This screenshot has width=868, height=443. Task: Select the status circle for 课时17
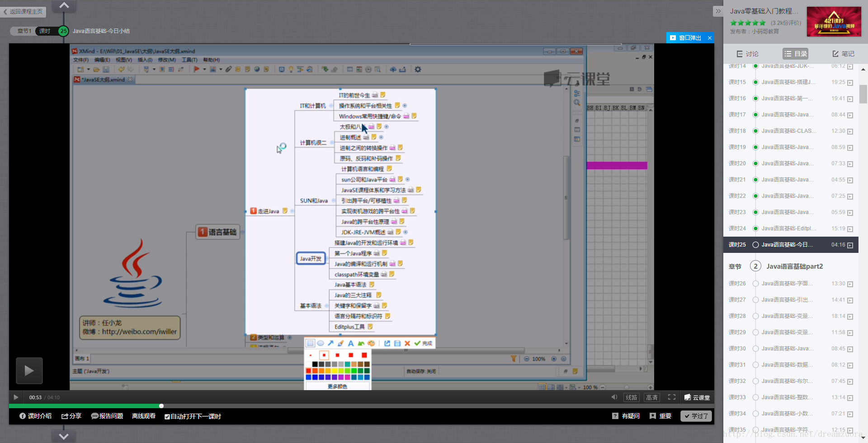coord(755,115)
